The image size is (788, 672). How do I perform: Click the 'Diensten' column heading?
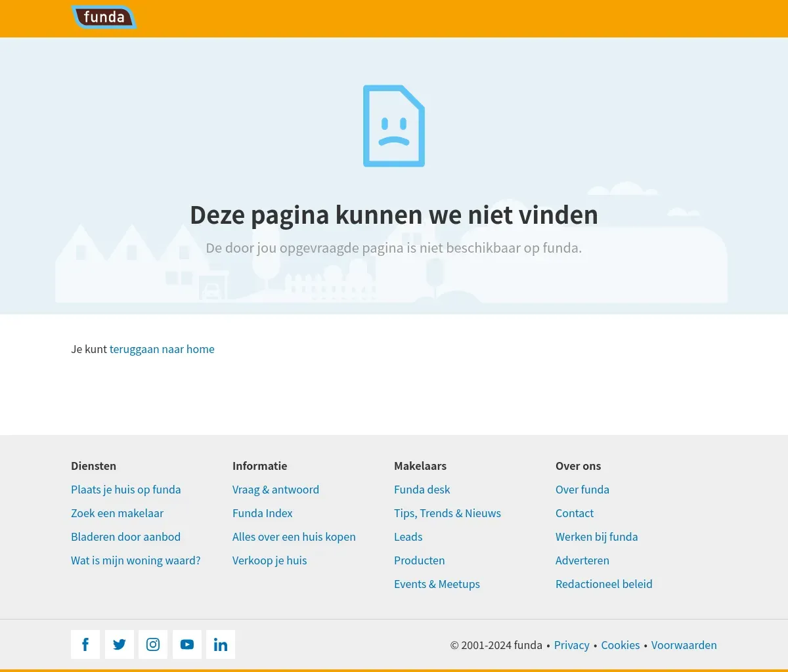[x=94, y=466]
